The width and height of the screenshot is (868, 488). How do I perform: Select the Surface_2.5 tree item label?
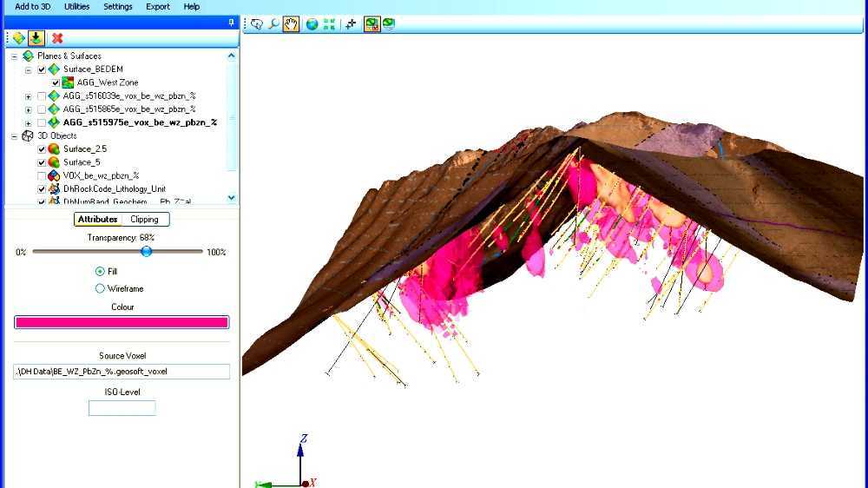[85, 149]
